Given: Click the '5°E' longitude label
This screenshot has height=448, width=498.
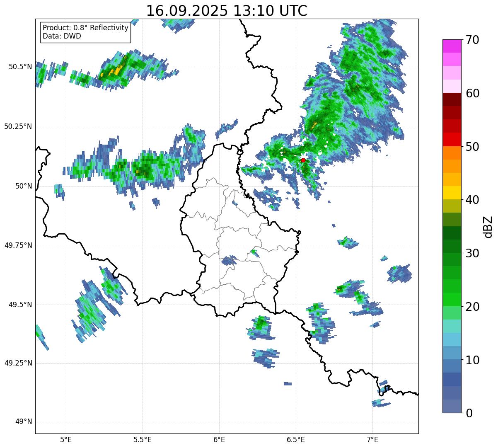Looking at the screenshot, I should (x=66, y=439).
